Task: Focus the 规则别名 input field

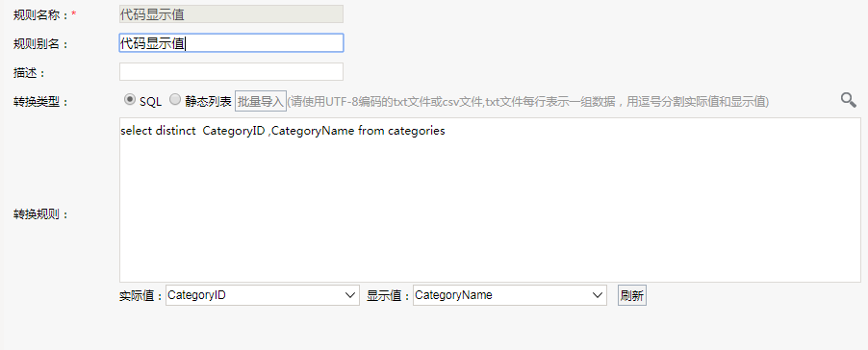Action: pos(231,43)
